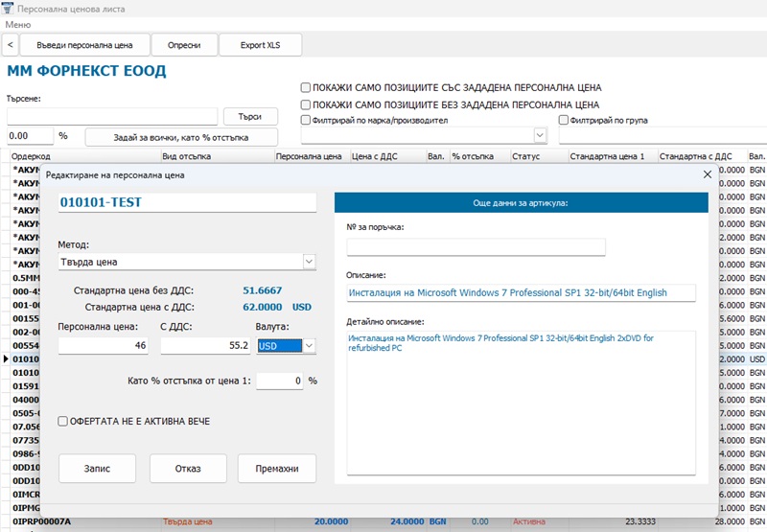Cancel with the Отказ button

pos(188,469)
